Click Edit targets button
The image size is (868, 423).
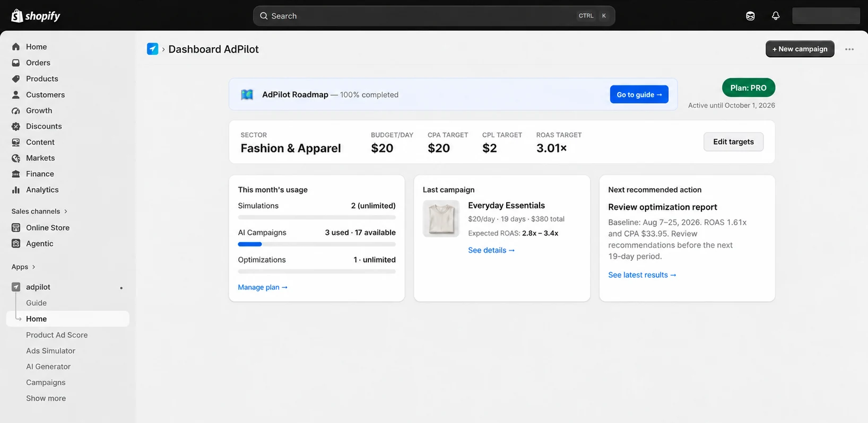(734, 142)
